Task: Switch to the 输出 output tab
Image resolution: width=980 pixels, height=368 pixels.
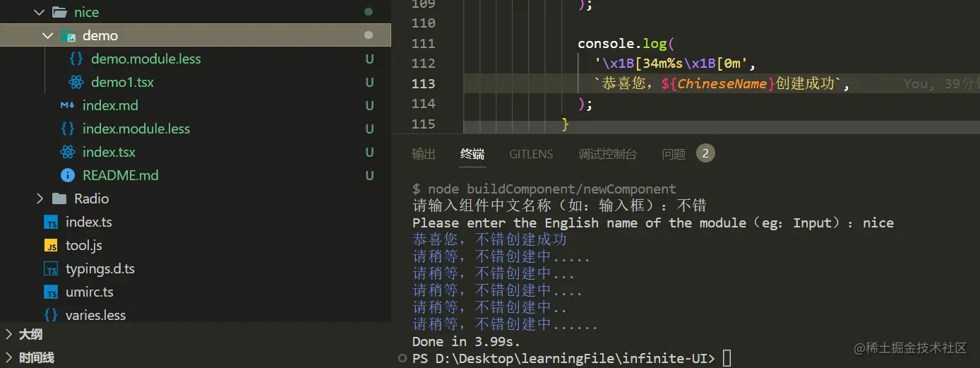Action: click(424, 154)
